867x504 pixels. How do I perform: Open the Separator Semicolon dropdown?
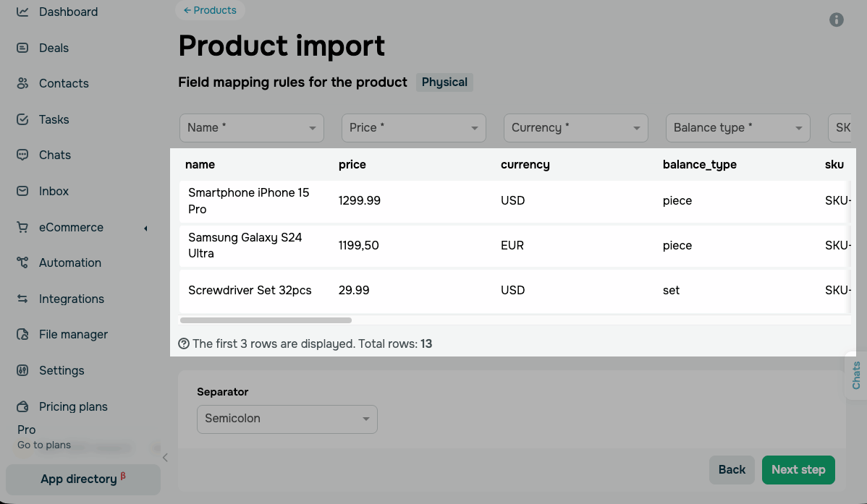click(x=287, y=419)
